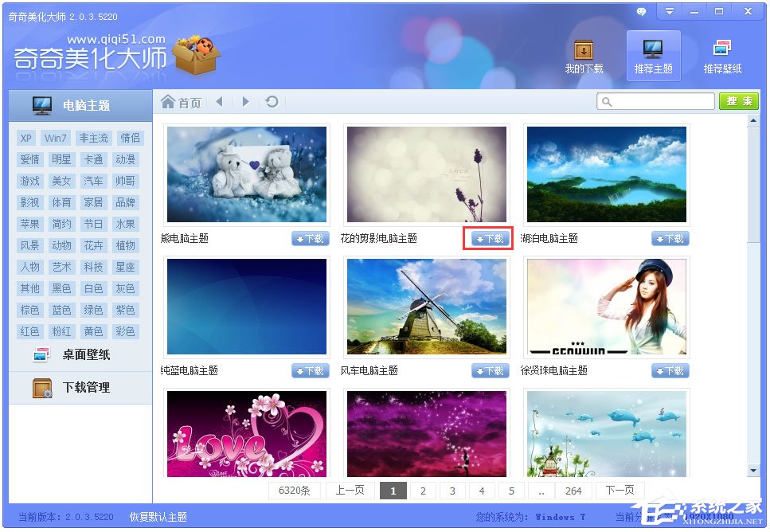Open the feedback speech-bubble icon in title bar
Screen dimensions: 770x532
642,11
